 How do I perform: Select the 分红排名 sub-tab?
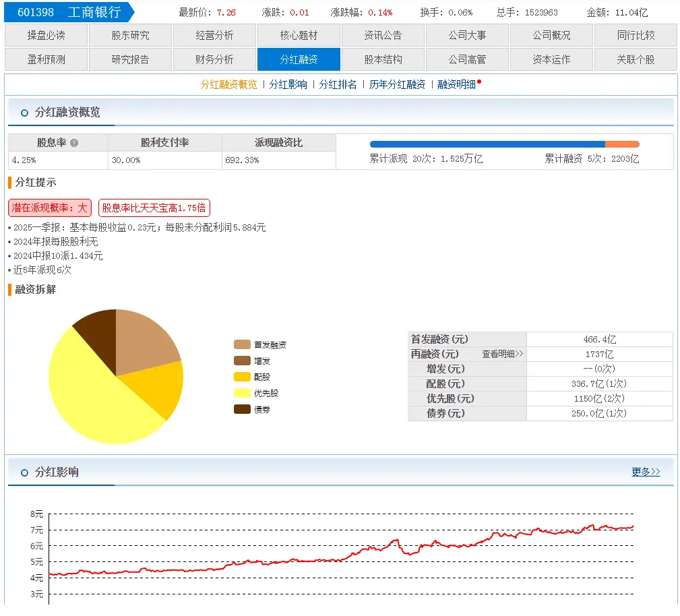338,84
